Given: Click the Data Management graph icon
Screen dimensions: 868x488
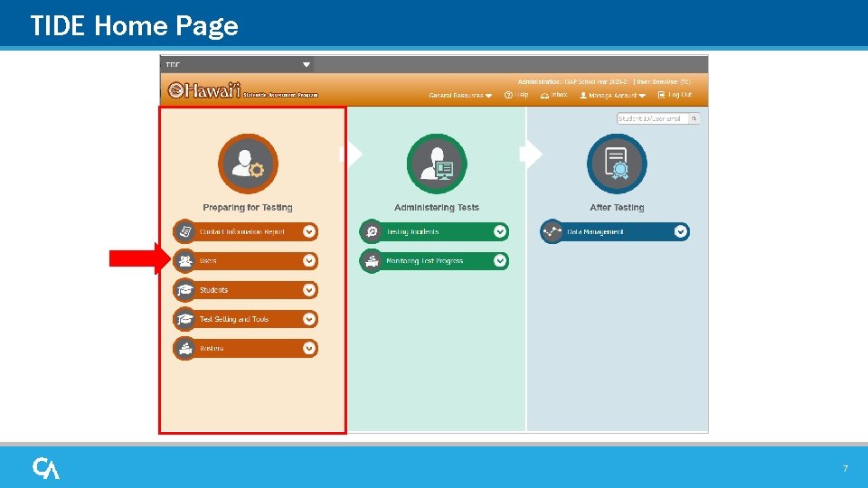Looking at the screenshot, I should point(552,232).
